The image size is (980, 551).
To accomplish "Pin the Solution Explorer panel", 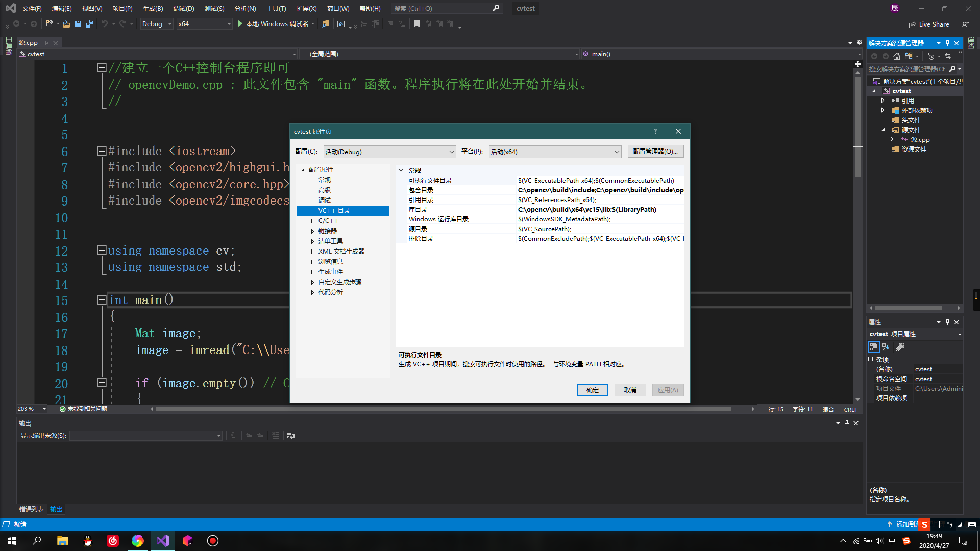I will (x=947, y=43).
